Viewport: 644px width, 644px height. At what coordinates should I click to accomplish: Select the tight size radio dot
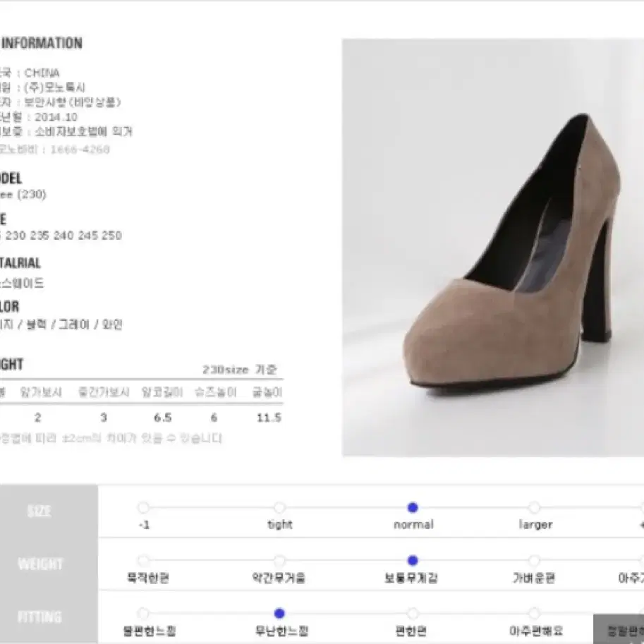279,508
